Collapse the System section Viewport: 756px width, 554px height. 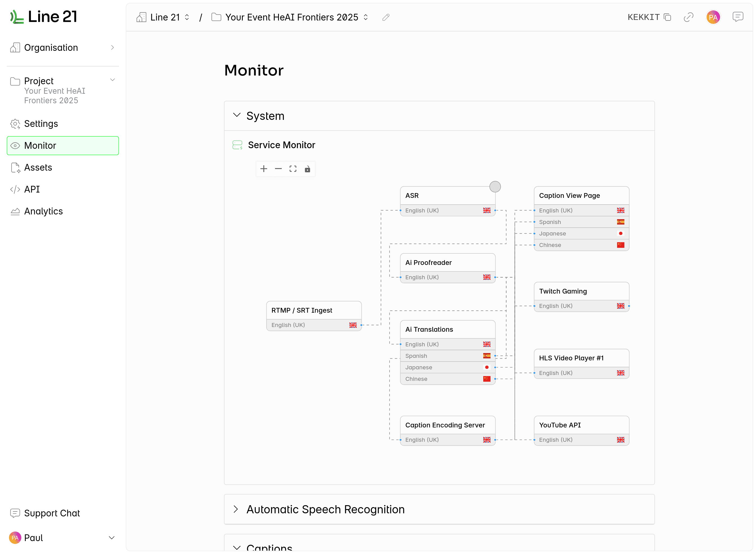point(237,115)
